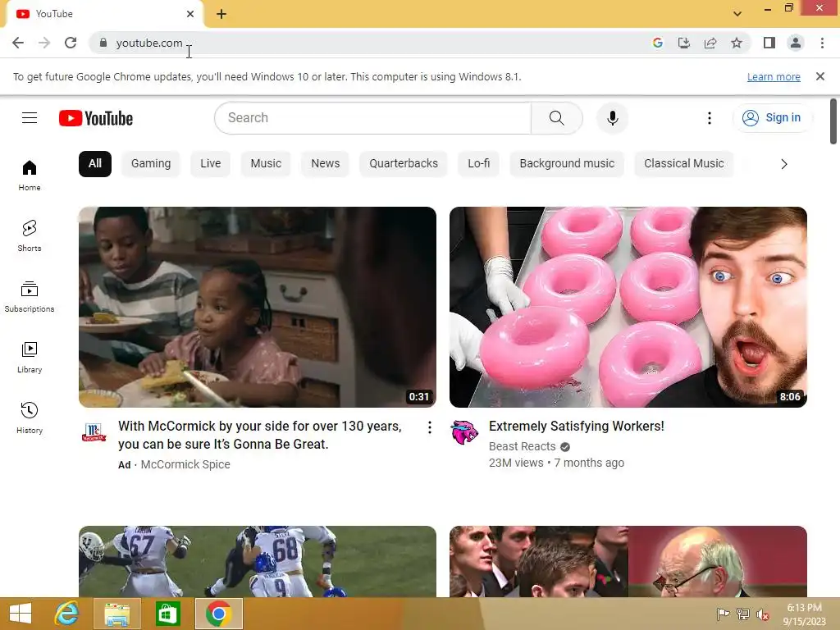
Task: Open Subscriptions in the sidebar
Action: tap(30, 297)
